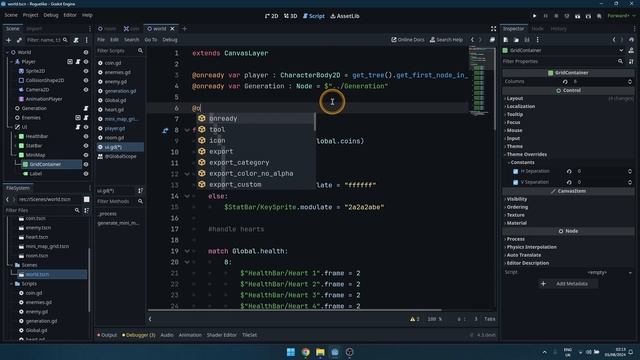Toggle visibility of World node
640x360 pixels.
pos(86,52)
